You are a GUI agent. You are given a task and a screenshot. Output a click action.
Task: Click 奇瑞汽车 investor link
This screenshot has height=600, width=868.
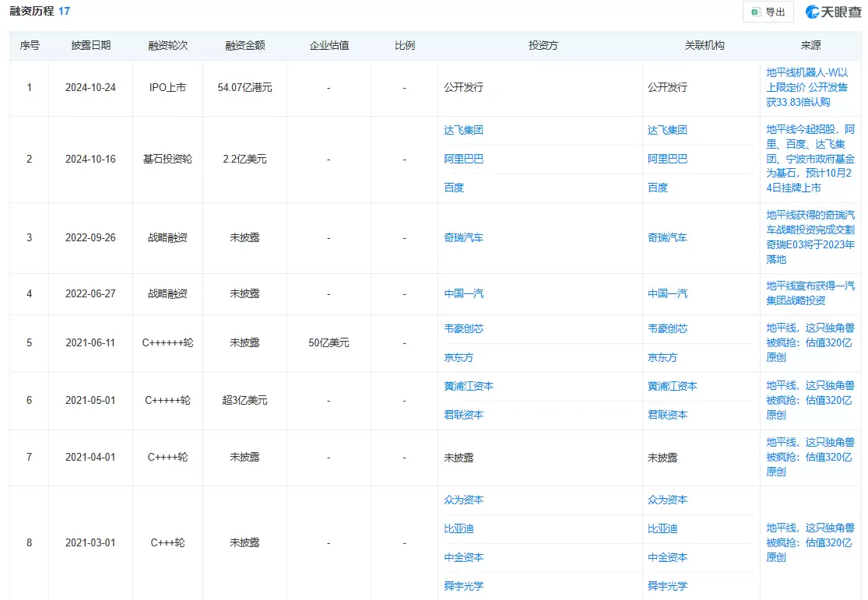(x=463, y=237)
